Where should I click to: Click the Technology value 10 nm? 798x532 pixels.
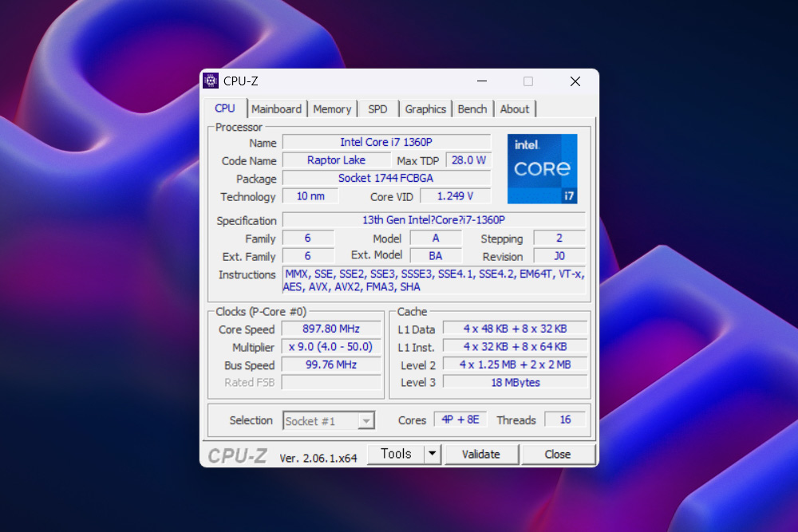(310, 196)
